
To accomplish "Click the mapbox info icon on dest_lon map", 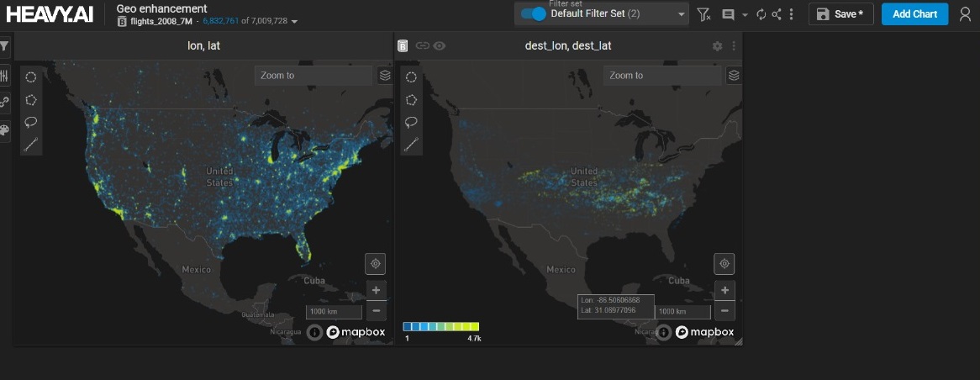I will pos(663,332).
